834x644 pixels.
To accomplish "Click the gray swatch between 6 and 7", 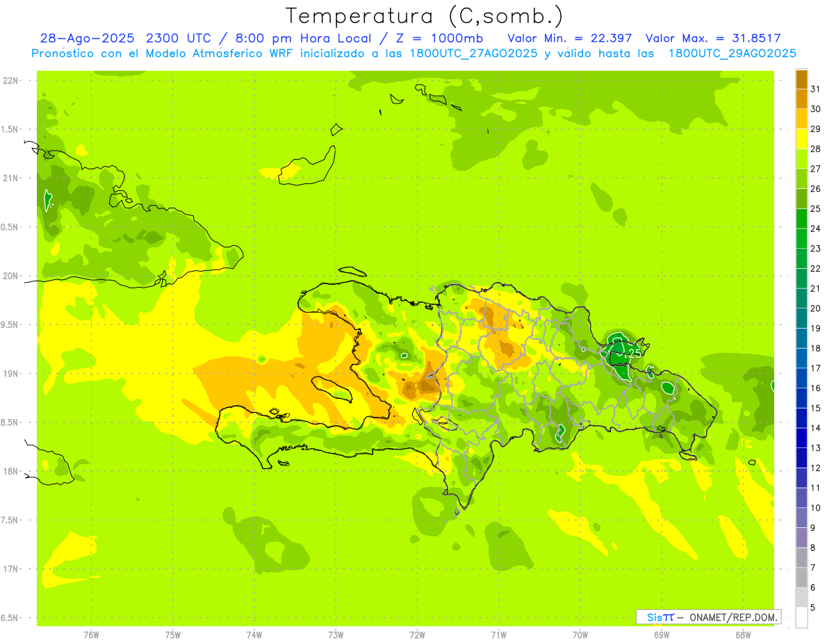I will pos(801,578).
